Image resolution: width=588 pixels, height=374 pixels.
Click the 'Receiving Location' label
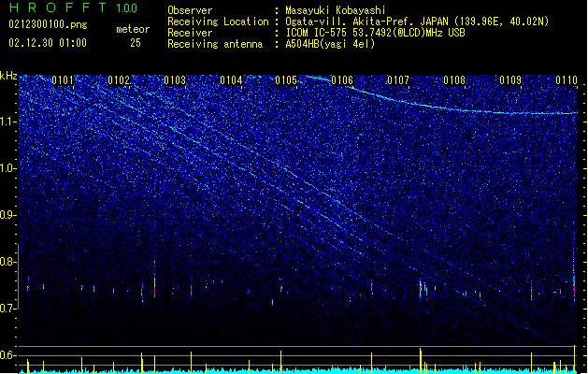tap(218, 22)
